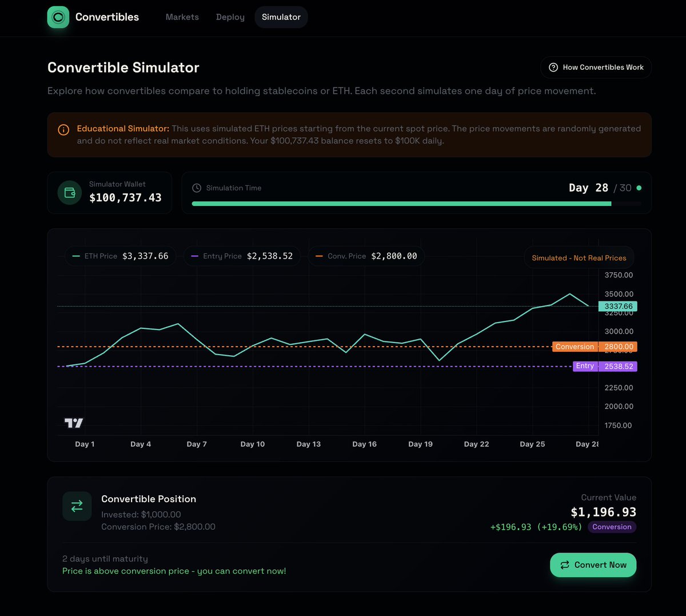Click the 3750.00 price axis label
This screenshot has width=686, height=616.
click(619, 275)
